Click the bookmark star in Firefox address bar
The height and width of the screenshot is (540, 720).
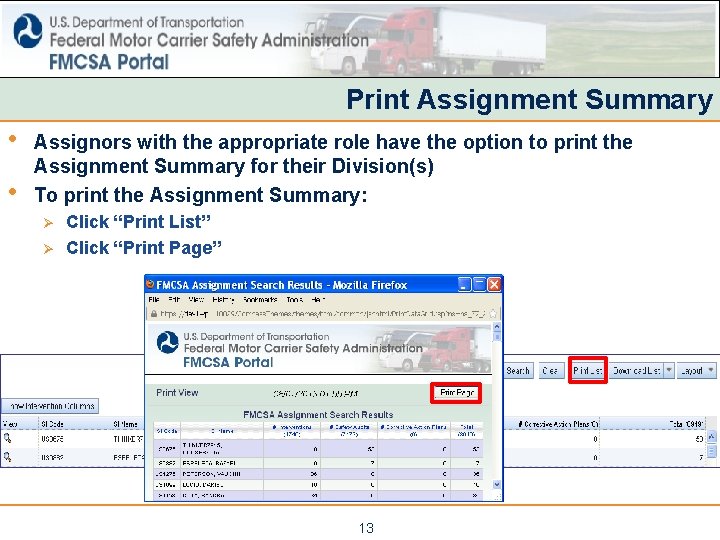(493, 314)
